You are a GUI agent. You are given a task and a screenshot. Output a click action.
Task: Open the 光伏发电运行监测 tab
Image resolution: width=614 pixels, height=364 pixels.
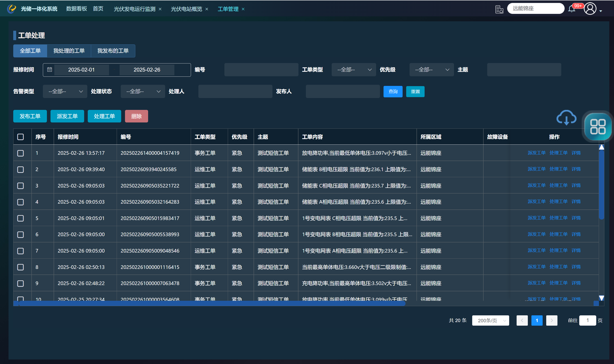point(134,9)
